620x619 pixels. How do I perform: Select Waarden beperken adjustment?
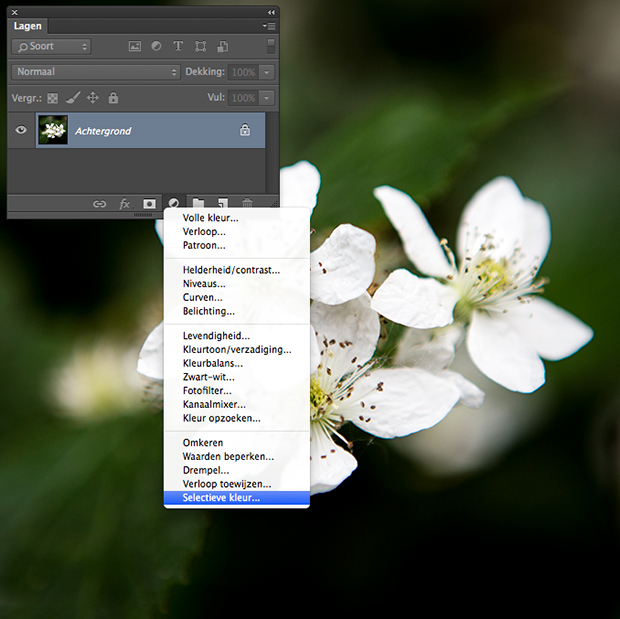pyautogui.click(x=236, y=456)
